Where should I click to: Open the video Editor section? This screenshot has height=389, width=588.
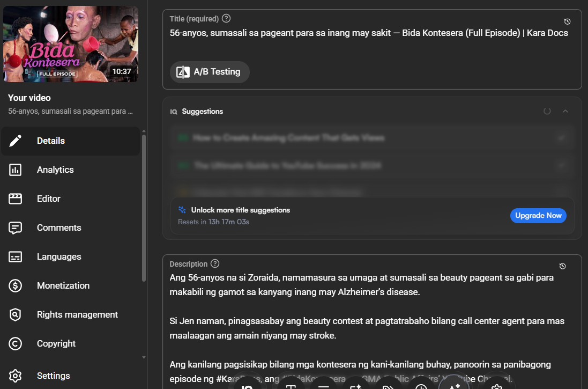point(71,199)
